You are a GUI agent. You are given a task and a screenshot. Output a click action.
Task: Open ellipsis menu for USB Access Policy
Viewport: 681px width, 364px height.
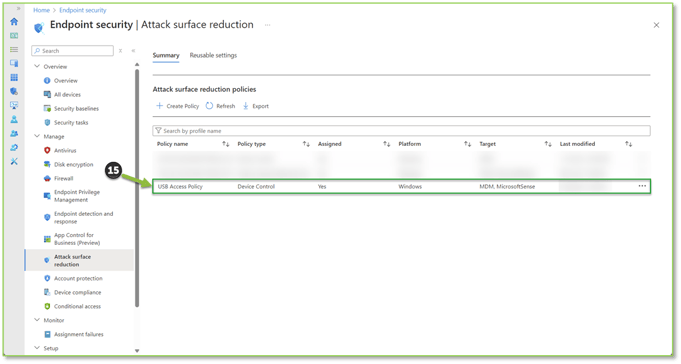(x=642, y=186)
